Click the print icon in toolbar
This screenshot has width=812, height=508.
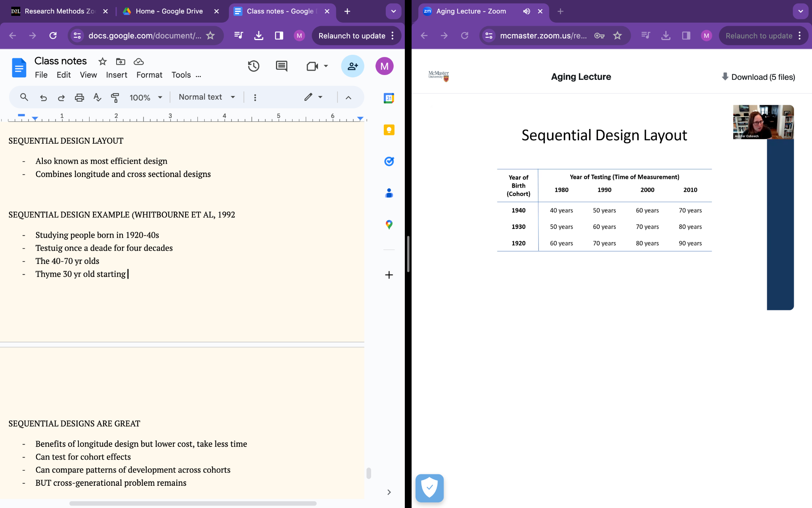coord(79,97)
